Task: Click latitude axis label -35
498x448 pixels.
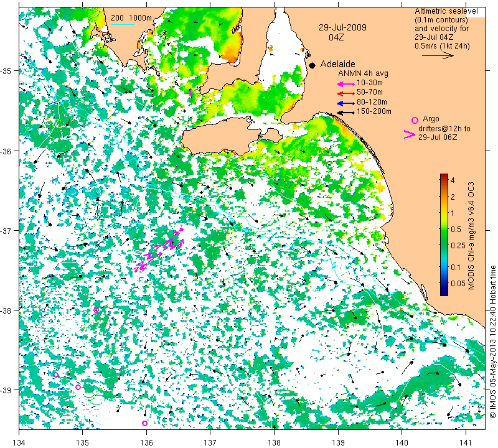Action: [6, 71]
